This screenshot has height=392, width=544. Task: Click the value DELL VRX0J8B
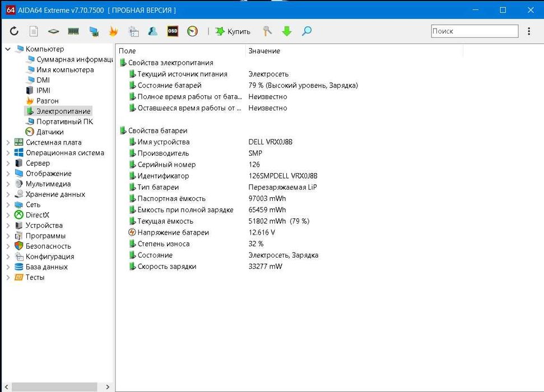270,142
